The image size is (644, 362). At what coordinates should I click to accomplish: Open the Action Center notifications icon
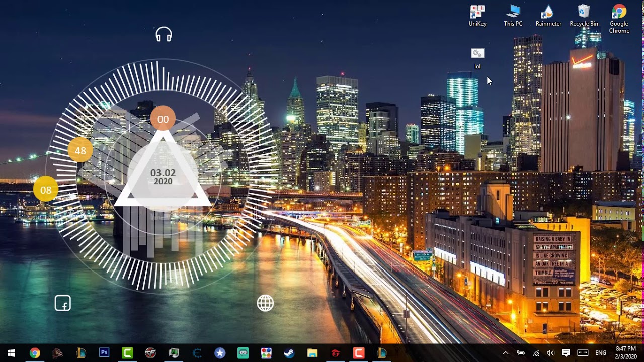(x=566, y=353)
